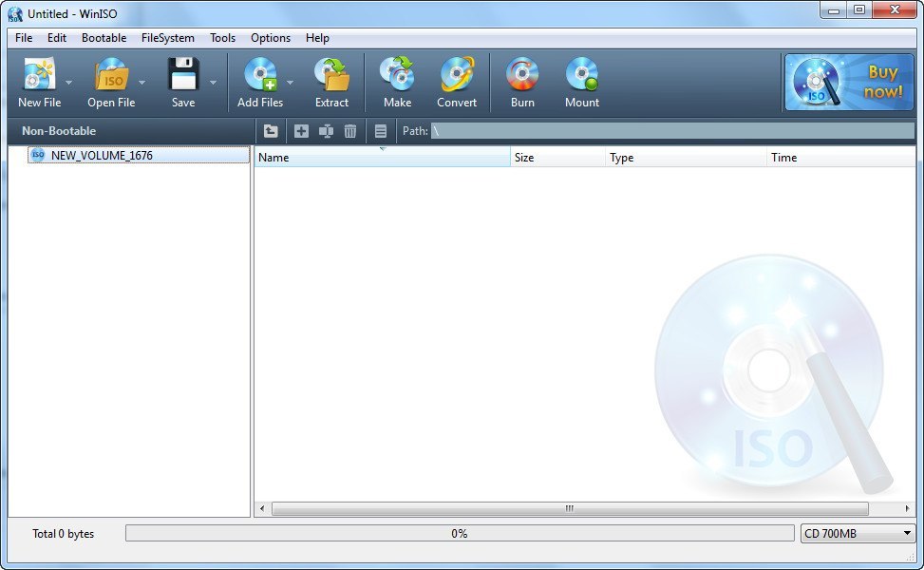Expand the Open File dropdown arrow

click(x=141, y=84)
